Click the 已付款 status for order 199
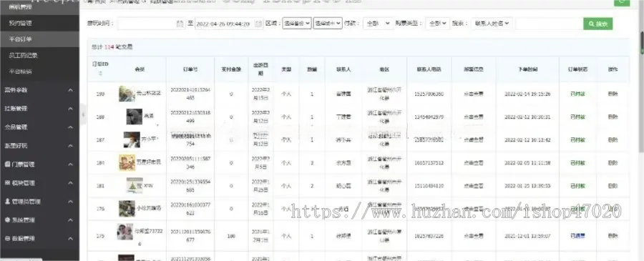 click(x=577, y=94)
